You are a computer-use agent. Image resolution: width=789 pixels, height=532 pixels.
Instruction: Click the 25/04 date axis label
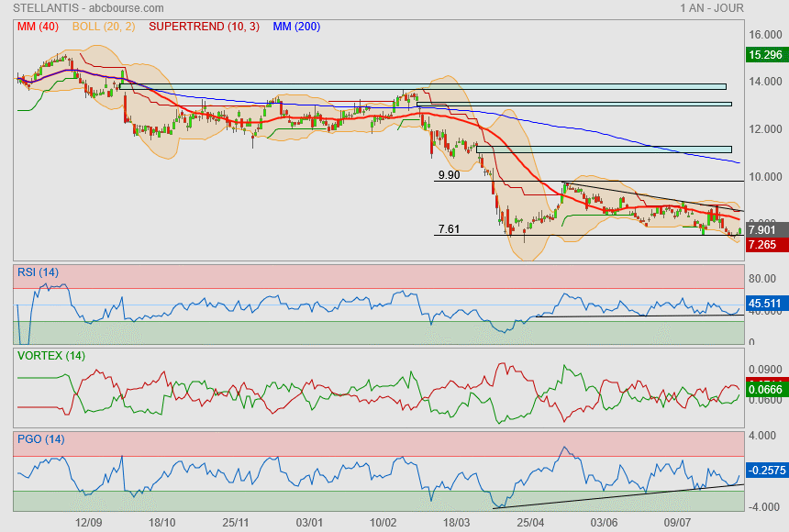pyautogui.click(x=530, y=523)
